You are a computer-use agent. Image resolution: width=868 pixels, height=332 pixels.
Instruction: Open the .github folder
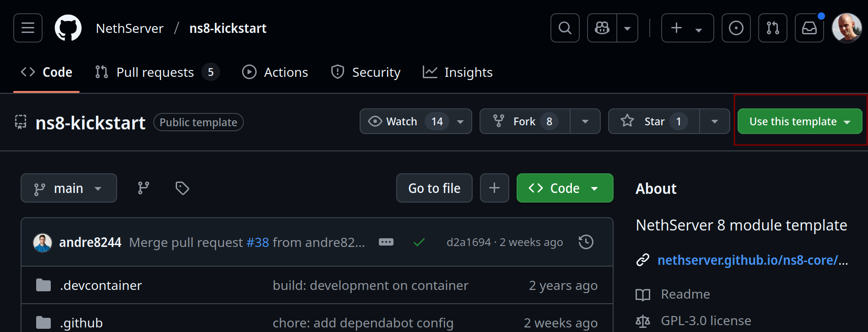[81, 323]
